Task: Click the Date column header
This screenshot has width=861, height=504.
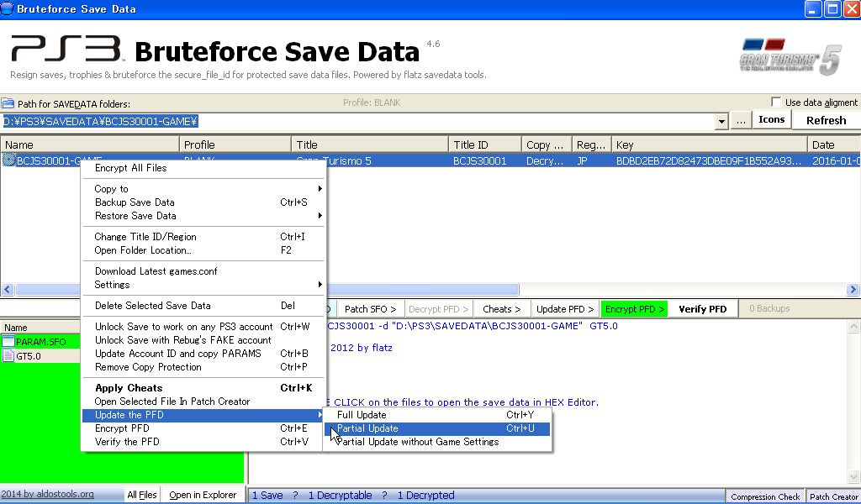Action: tap(833, 144)
